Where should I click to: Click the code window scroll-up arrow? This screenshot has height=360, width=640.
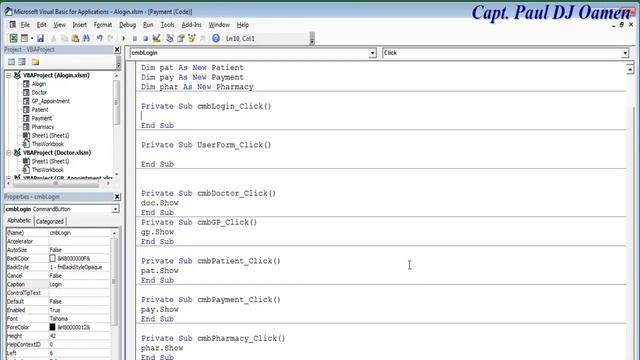pos(630,69)
